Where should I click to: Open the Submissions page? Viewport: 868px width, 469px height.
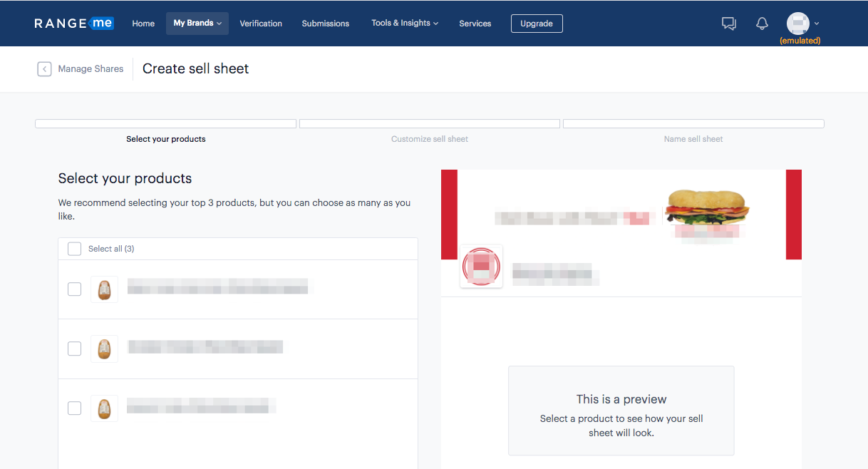click(x=325, y=24)
